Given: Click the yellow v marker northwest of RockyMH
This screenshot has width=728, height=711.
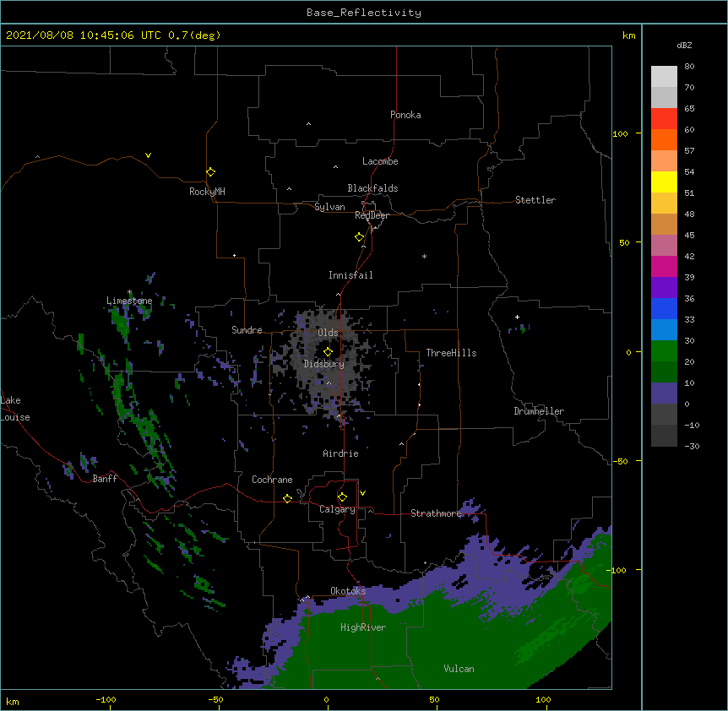Looking at the screenshot, I should pos(148,155).
